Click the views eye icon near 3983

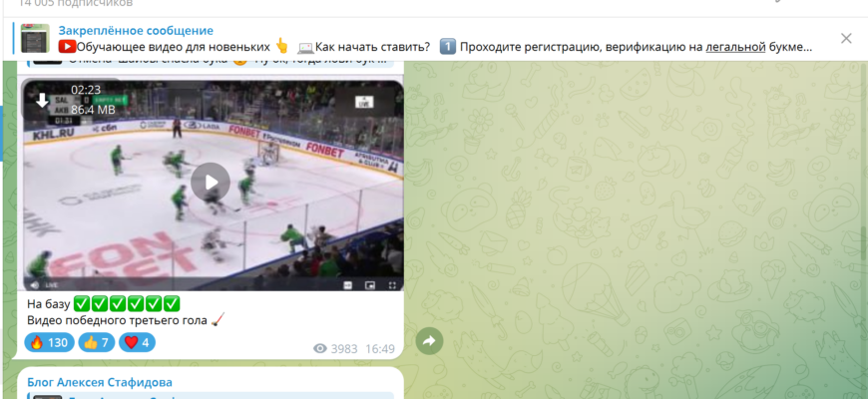tap(320, 349)
